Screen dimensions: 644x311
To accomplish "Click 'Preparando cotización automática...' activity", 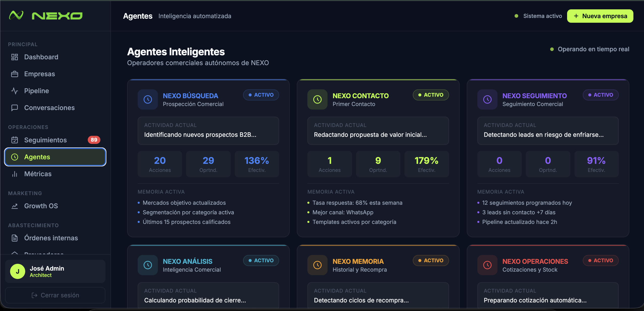I will point(548,295).
